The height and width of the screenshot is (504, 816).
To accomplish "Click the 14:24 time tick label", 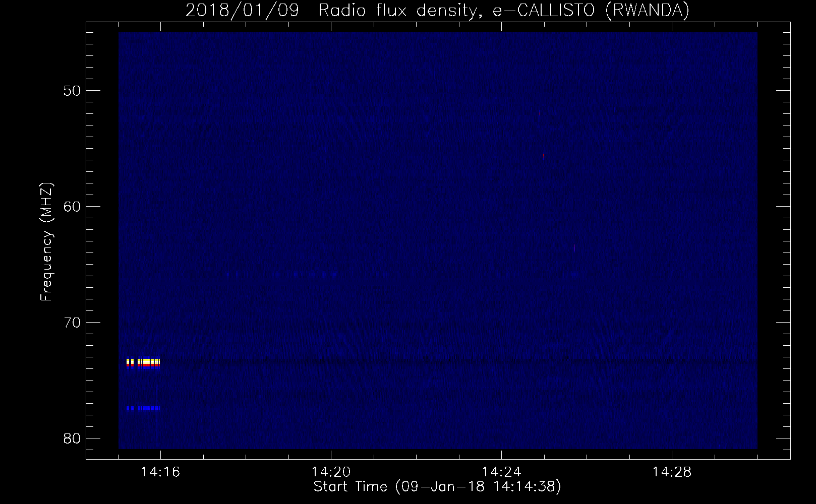I will point(501,472).
